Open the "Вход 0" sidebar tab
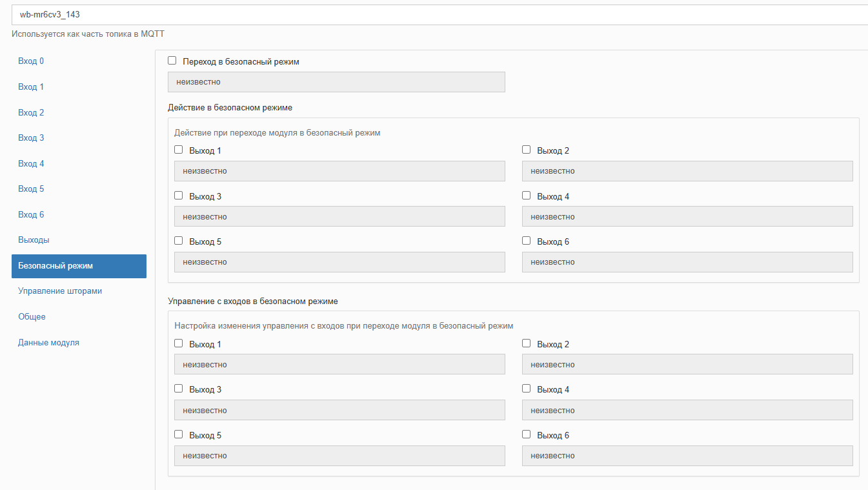The image size is (868, 490). [x=31, y=61]
